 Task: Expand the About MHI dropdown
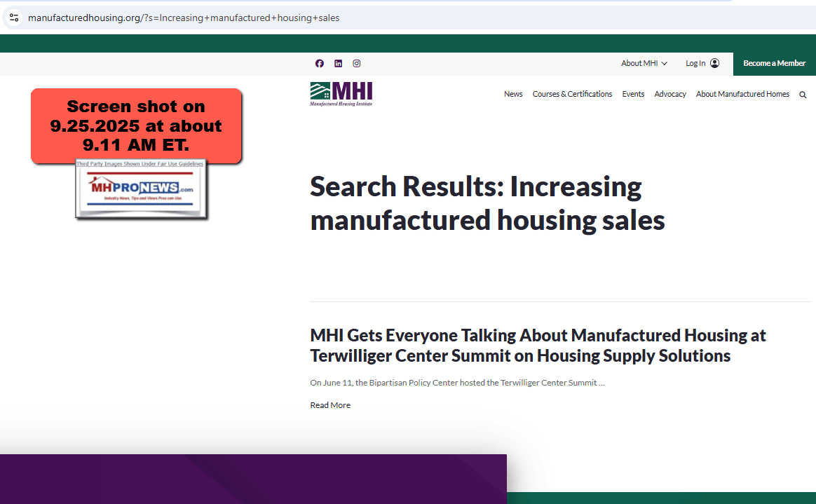(x=644, y=63)
